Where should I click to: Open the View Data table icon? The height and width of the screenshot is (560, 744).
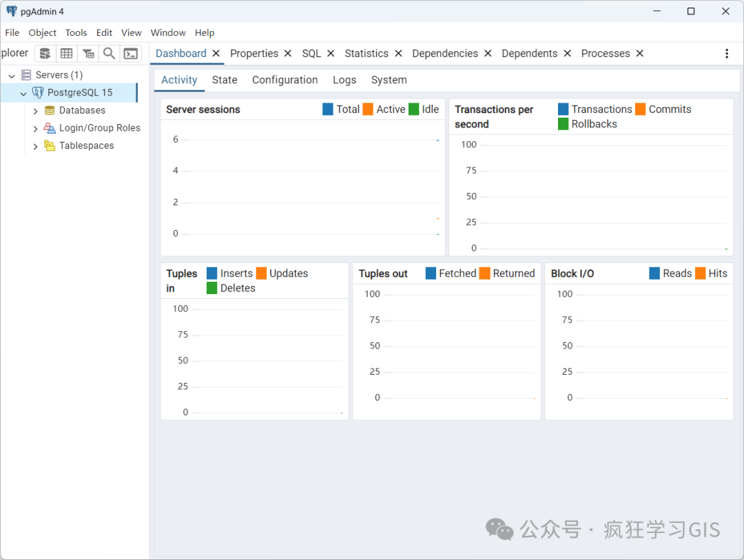tap(66, 54)
